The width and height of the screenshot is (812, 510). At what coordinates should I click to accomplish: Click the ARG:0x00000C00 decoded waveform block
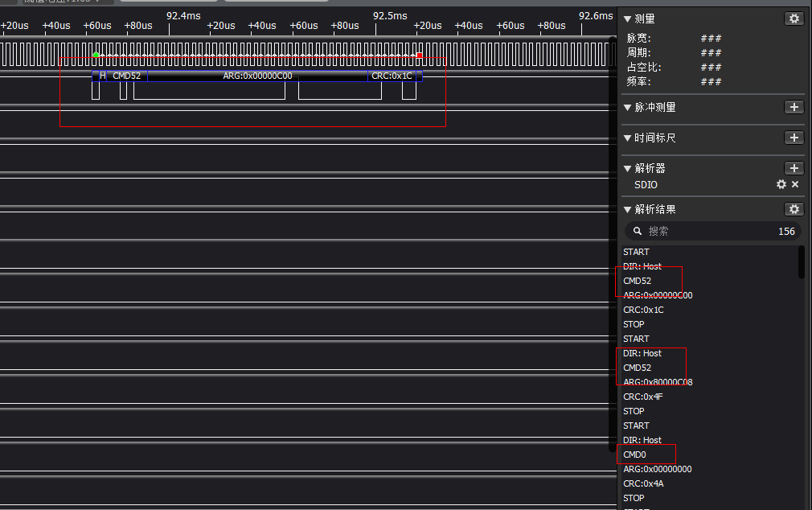point(257,76)
